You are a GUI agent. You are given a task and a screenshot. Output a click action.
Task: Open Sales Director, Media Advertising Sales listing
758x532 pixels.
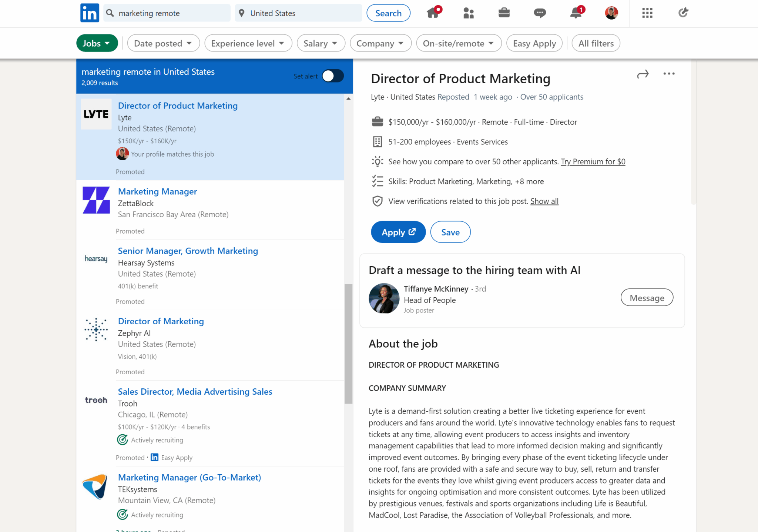tap(195, 391)
